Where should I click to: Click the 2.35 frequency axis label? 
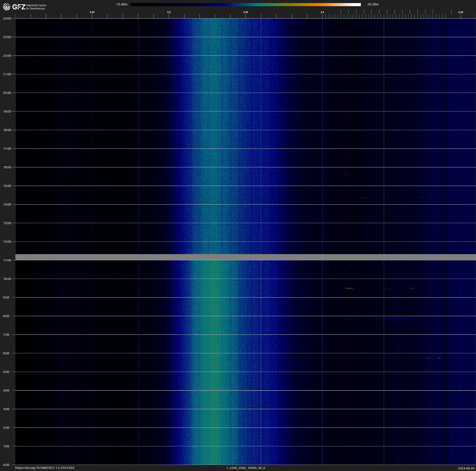coord(245,12)
